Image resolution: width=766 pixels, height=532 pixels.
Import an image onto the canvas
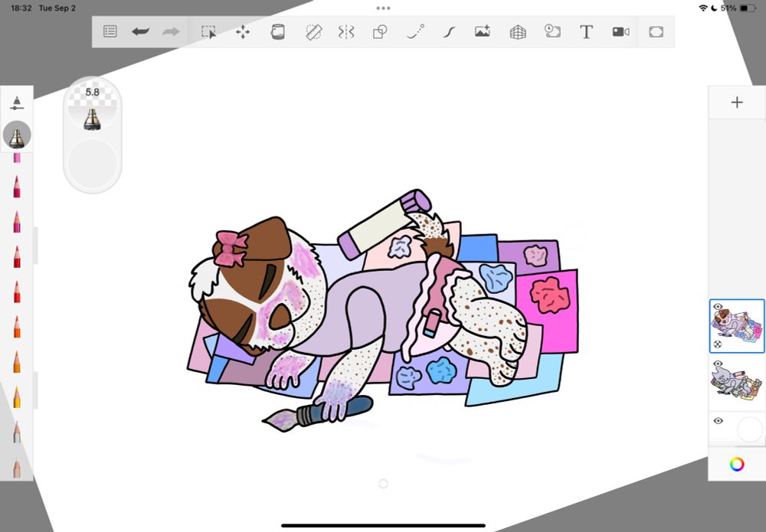pyautogui.click(x=482, y=31)
